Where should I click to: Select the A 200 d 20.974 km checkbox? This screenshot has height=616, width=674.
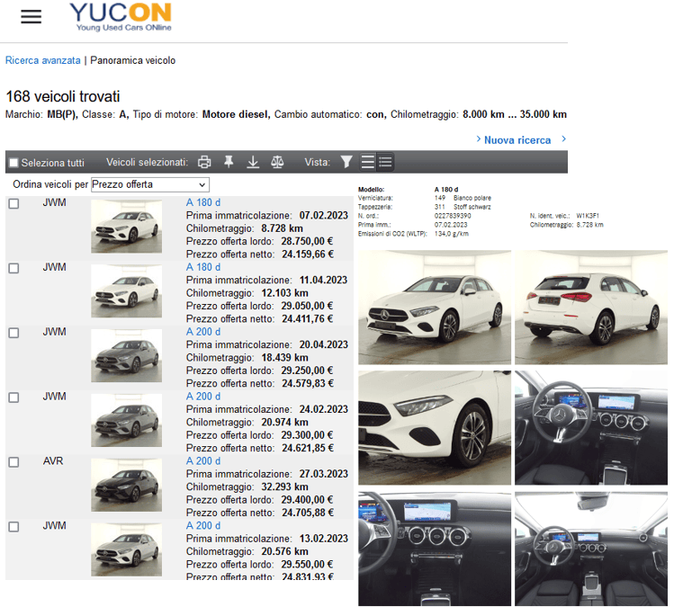[13, 397]
